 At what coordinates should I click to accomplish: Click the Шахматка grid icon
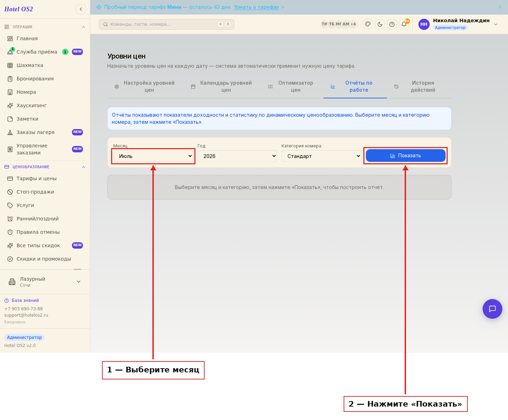(10, 65)
